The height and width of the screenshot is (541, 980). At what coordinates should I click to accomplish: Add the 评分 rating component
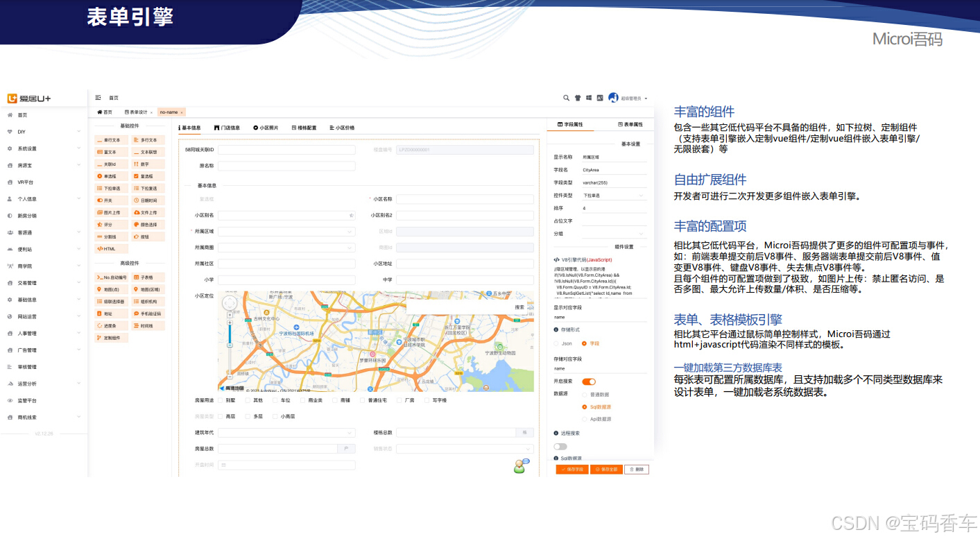coord(112,225)
